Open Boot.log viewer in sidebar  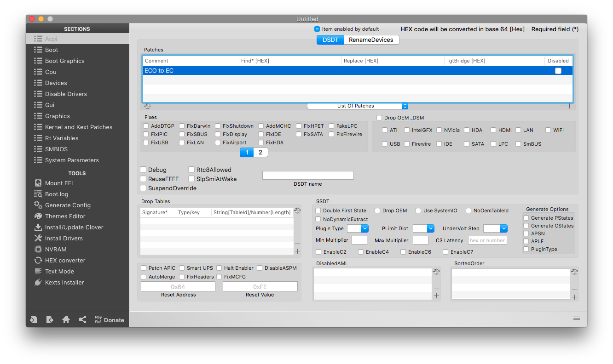[56, 194]
